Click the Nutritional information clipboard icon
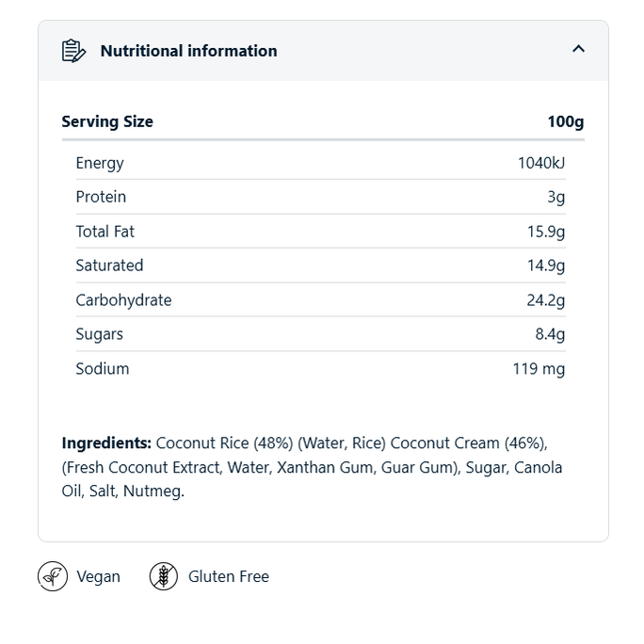 tap(73, 51)
